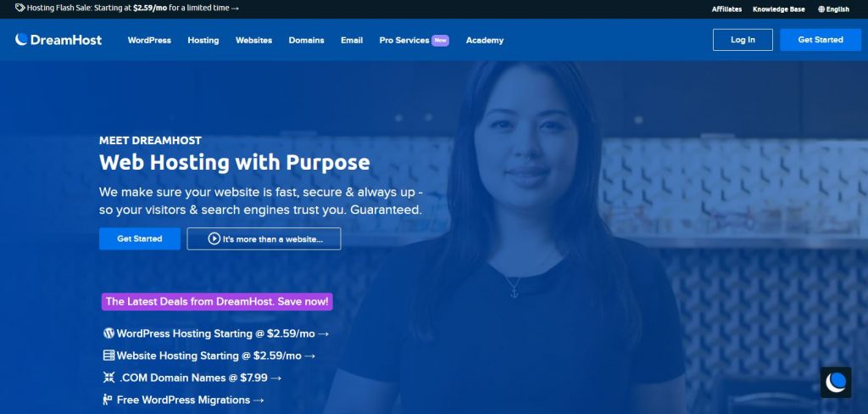This screenshot has width=868, height=414.
Task: Click the globe icon beside English
Action: pos(821,9)
